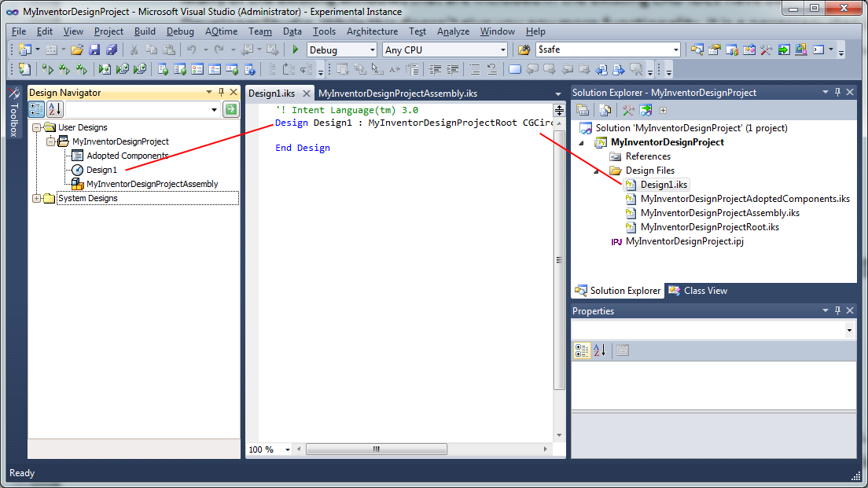Select Design1 in Design Navigator tree

(x=101, y=170)
